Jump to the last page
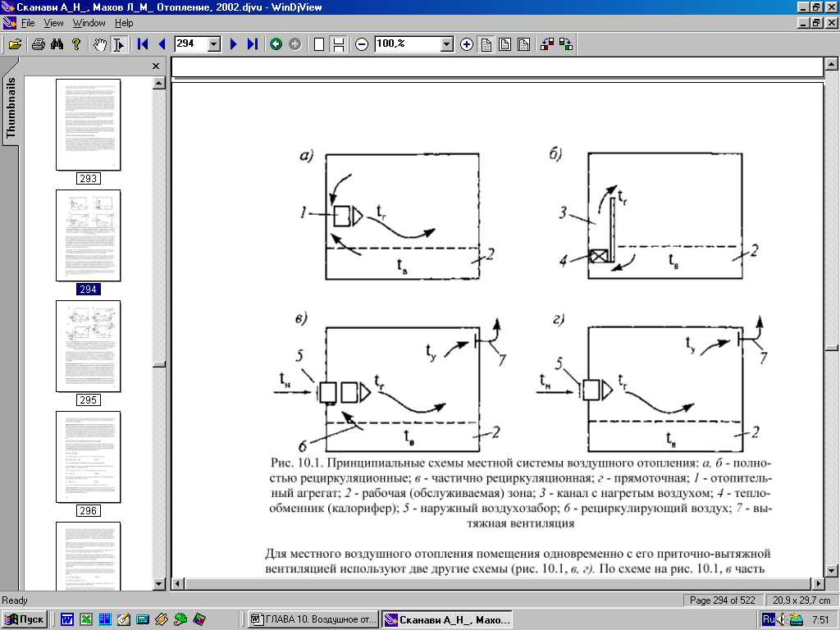The width and height of the screenshot is (840, 630). [253, 44]
